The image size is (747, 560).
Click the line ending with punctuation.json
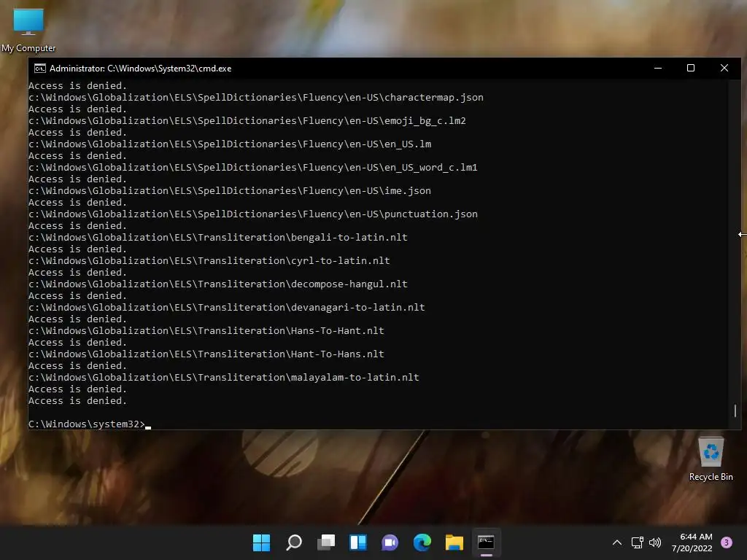[x=253, y=214]
